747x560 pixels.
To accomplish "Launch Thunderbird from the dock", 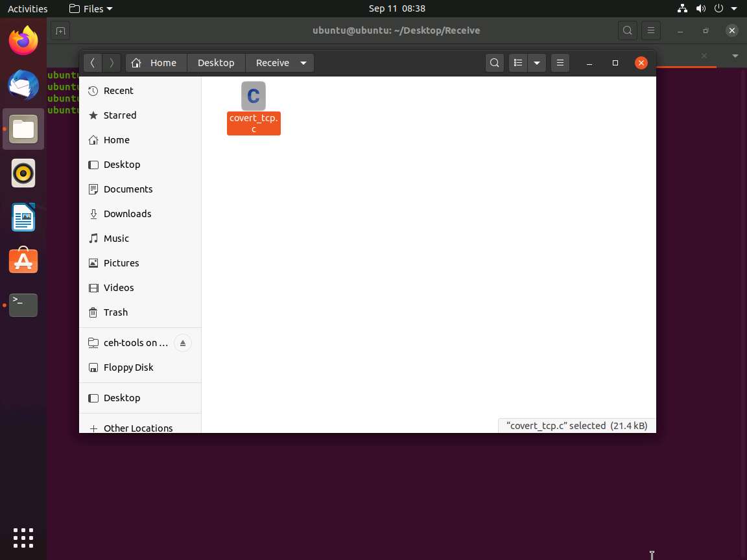I will click(x=23, y=85).
